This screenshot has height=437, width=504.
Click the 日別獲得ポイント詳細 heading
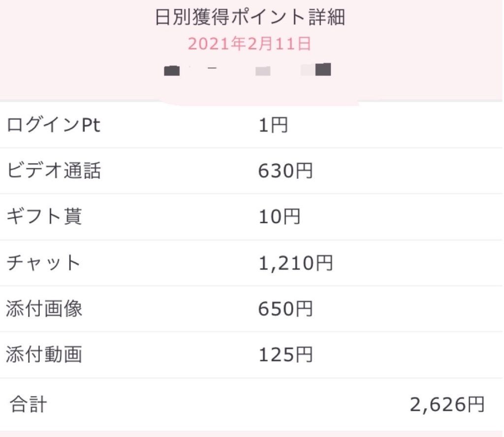pyautogui.click(x=250, y=18)
